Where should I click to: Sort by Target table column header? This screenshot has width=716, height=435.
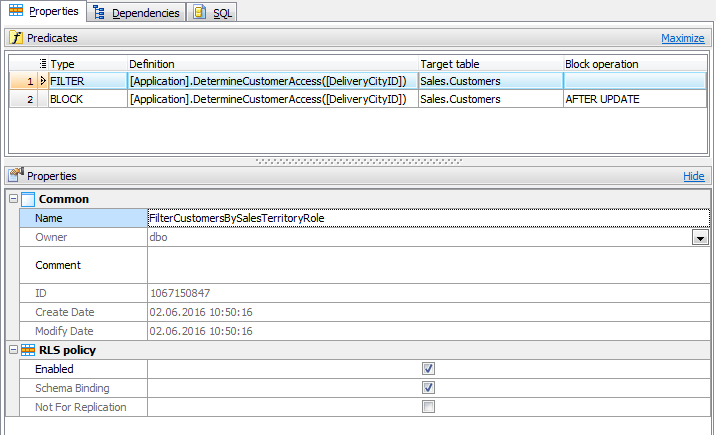(x=490, y=64)
